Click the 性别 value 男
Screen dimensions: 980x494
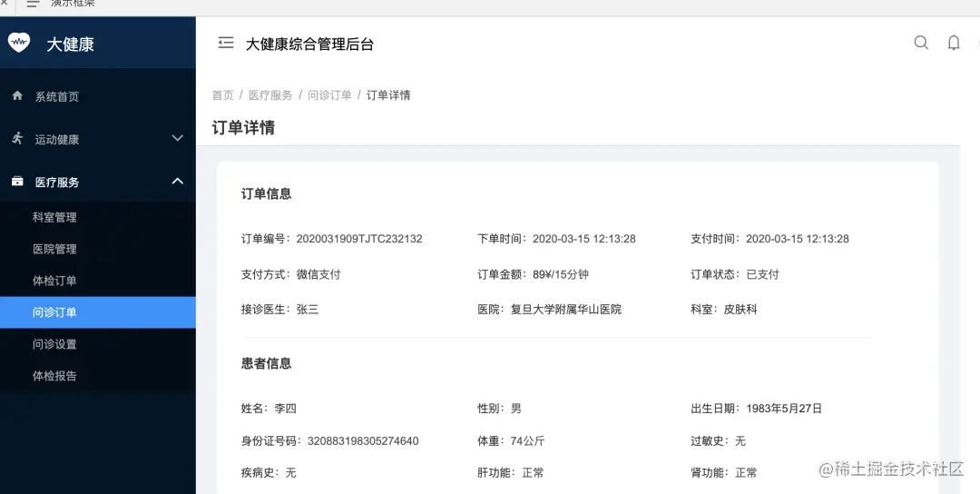tap(516, 409)
